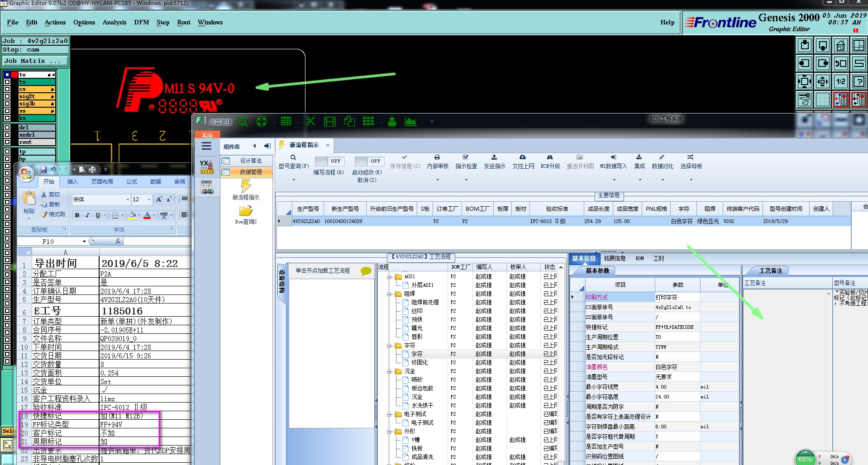Click the question mark help icon in Genesis panel
The width and height of the screenshot is (868, 465).
click(858, 81)
